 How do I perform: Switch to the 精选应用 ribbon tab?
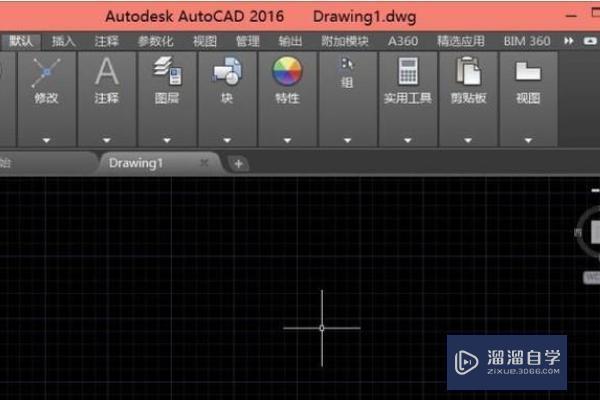[x=461, y=41]
